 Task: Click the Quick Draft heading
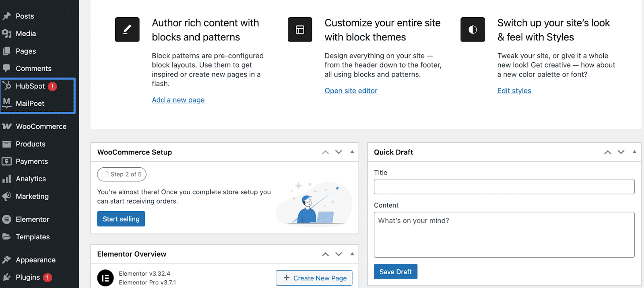[x=393, y=152]
